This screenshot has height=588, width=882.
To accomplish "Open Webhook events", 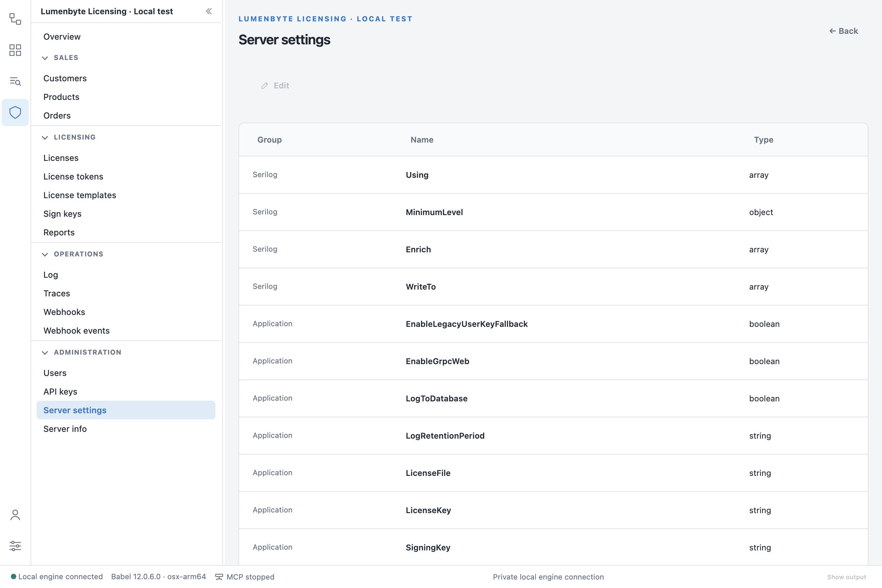I will click(x=126, y=331).
